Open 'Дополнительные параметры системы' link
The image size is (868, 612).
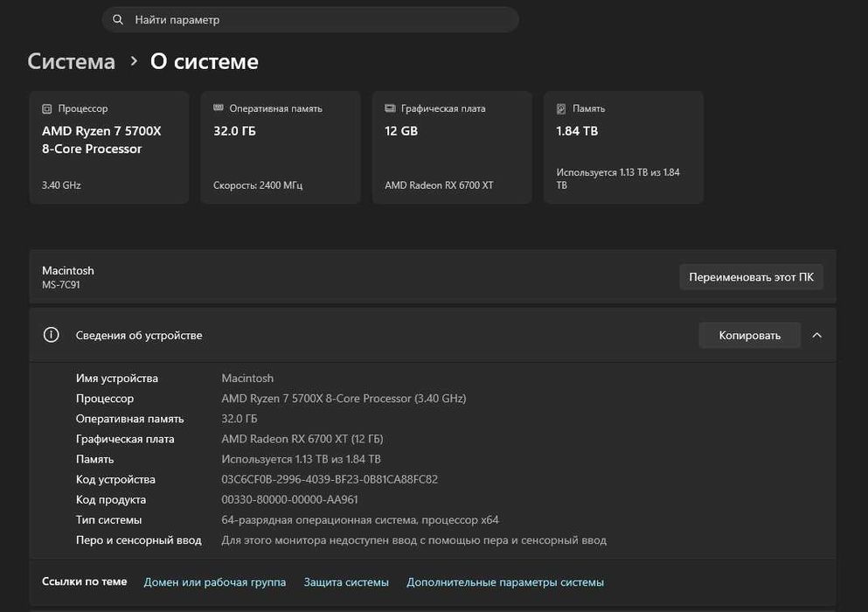pos(505,582)
